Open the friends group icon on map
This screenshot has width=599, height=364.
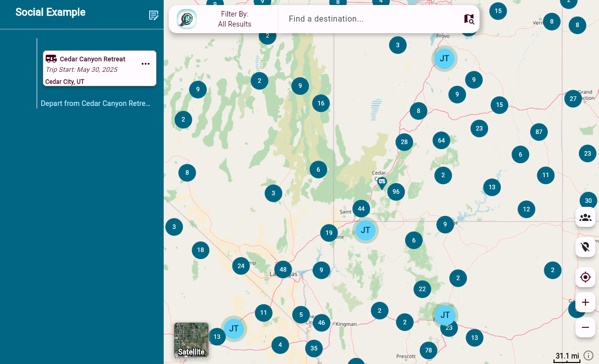point(585,217)
